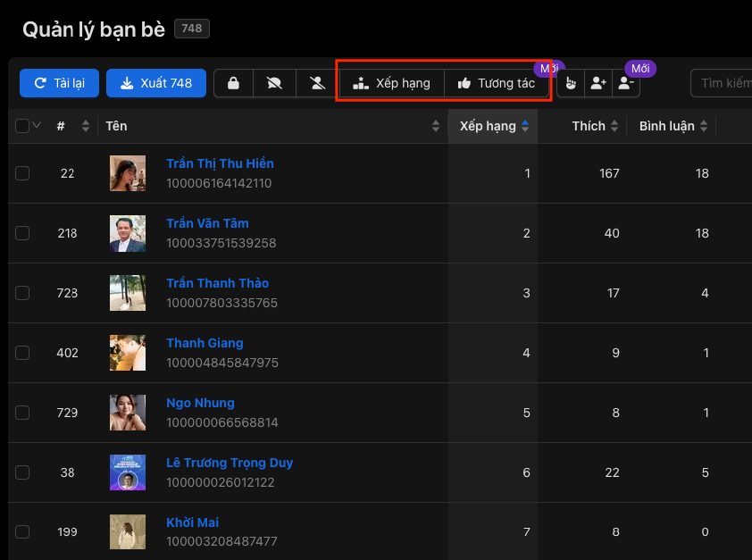
Task: Sort by the Xếp hạng column header
Action: click(493, 126)
